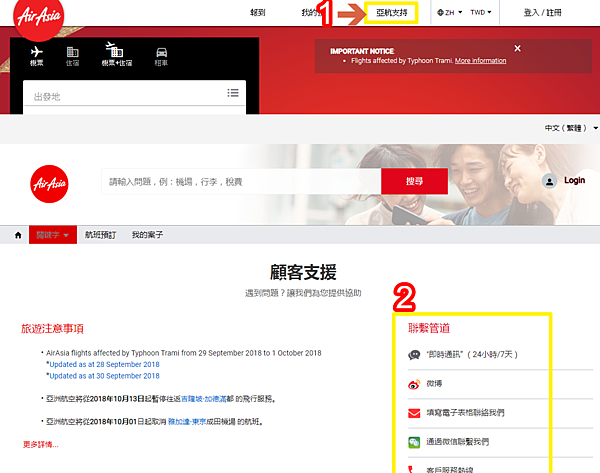
Task: Open the 亞航支持 support menu item
Action: click(391, 13)
